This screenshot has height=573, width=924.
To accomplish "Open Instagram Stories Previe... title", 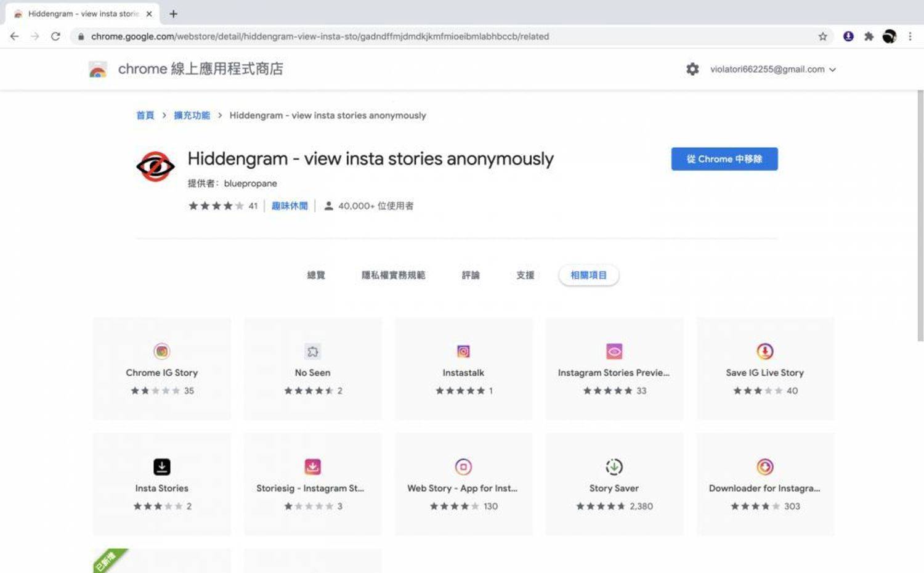I will 614,373.
